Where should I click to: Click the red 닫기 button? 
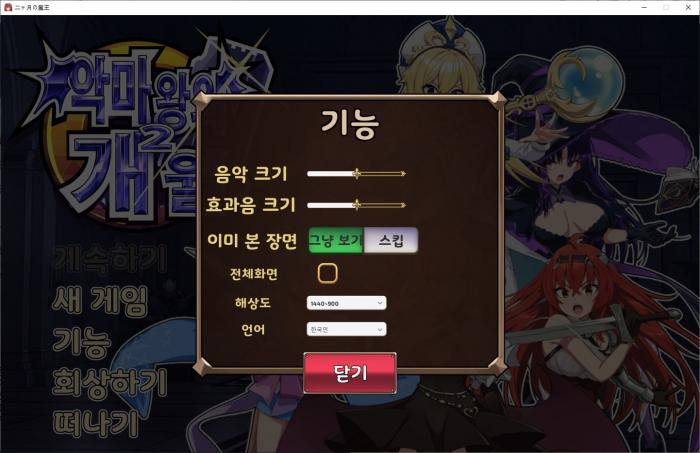click(x=350, y=373)
